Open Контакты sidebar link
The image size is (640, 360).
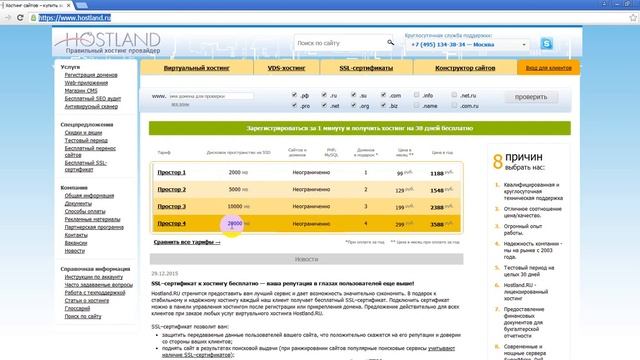click(x=76, y=235)
